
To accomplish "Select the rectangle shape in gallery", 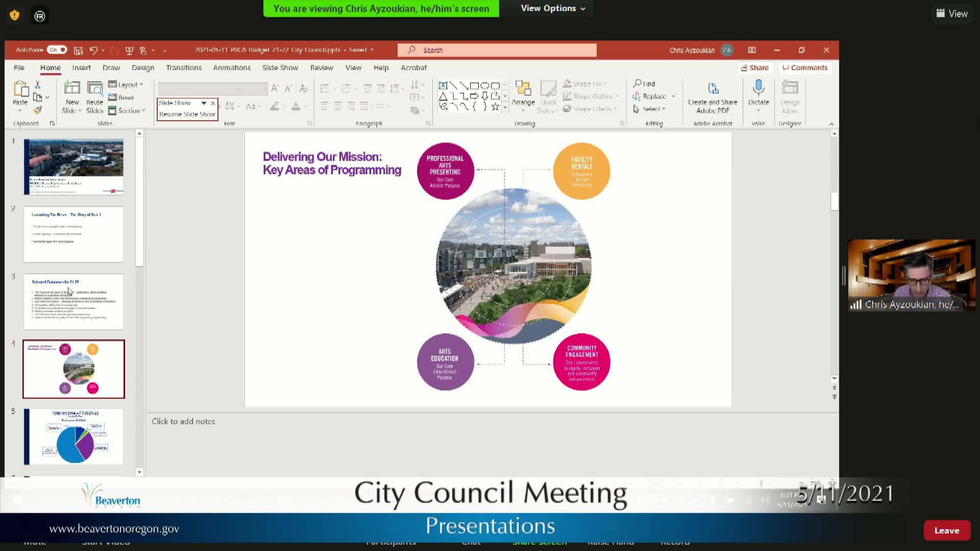I will coord(474,85).
